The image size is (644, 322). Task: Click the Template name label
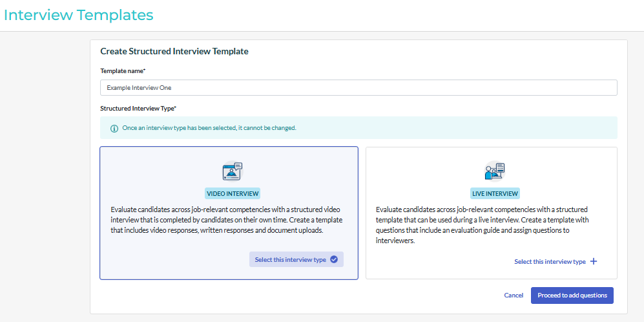tap(123, 70)
